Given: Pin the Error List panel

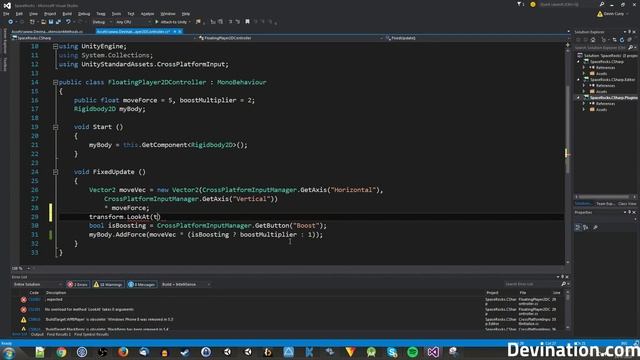Looking at the screenshot, I should pyautogui.click(x=562, y=277).
